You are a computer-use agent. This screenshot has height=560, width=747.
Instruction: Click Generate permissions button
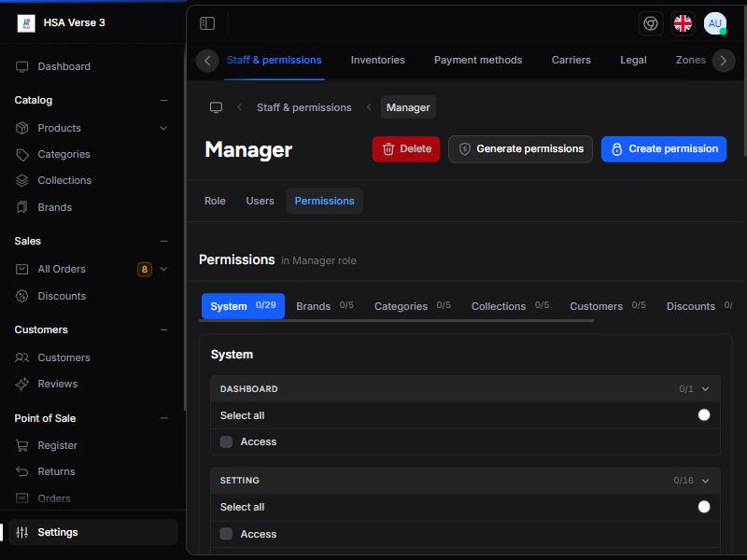click(x=520, y=149)
